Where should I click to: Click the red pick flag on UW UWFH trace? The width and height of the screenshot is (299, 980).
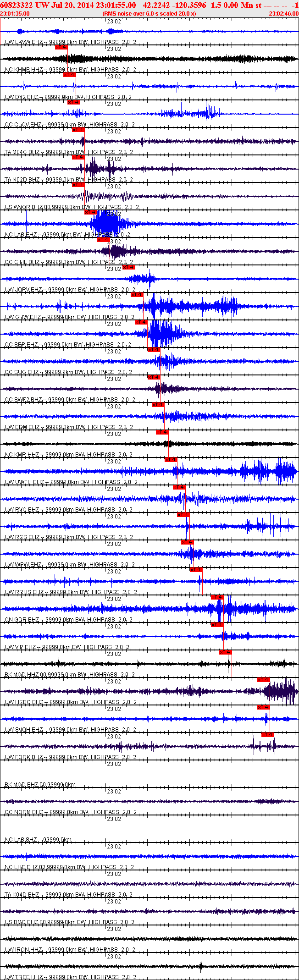(x=171, y=459)
